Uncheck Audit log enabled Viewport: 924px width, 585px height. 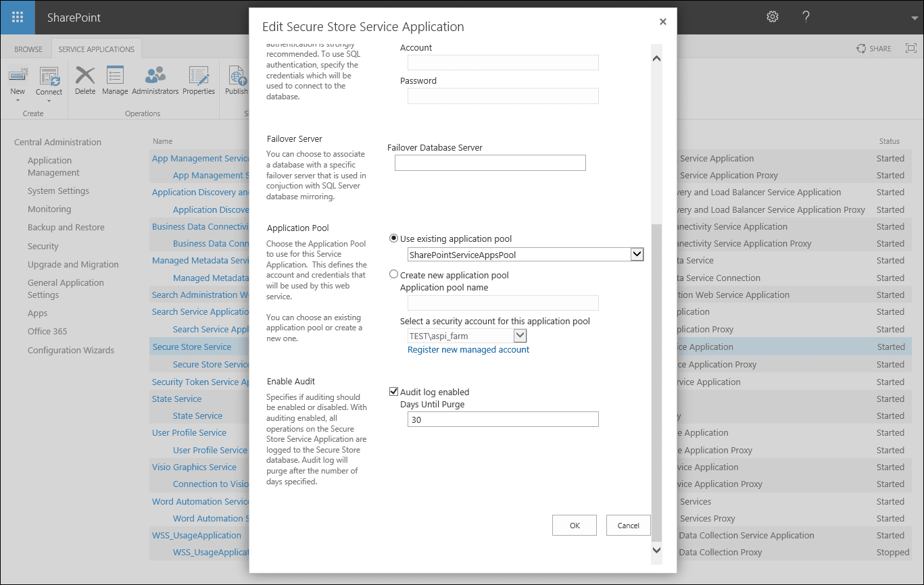pos(393,391)
